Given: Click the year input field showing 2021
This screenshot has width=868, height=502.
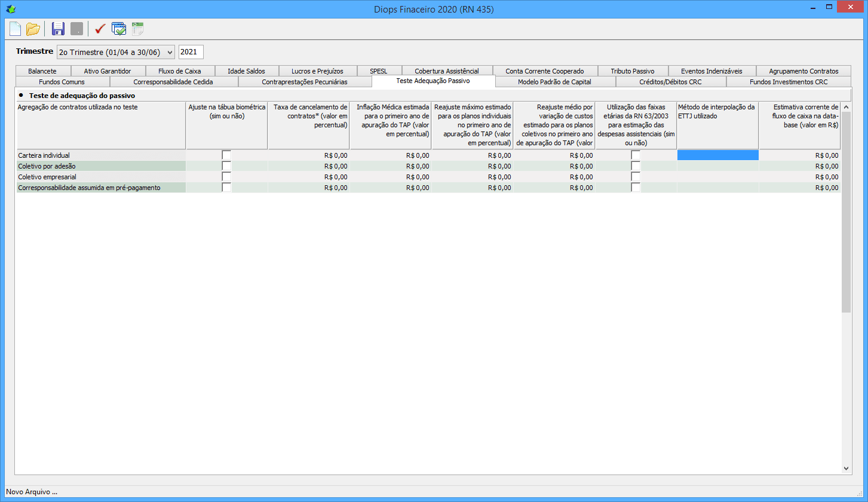Looking at the screenshot, I should click(191, 52).
